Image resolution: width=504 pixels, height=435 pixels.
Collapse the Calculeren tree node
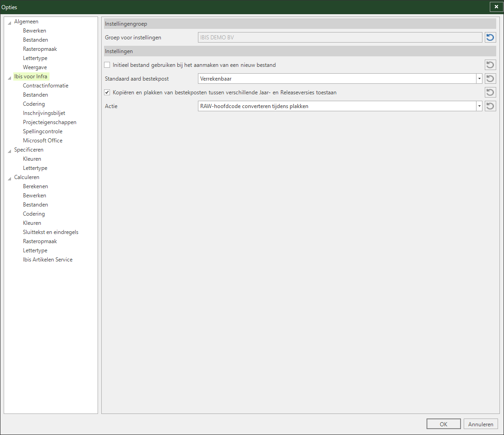pyautogui.click(x=10, y=178)
